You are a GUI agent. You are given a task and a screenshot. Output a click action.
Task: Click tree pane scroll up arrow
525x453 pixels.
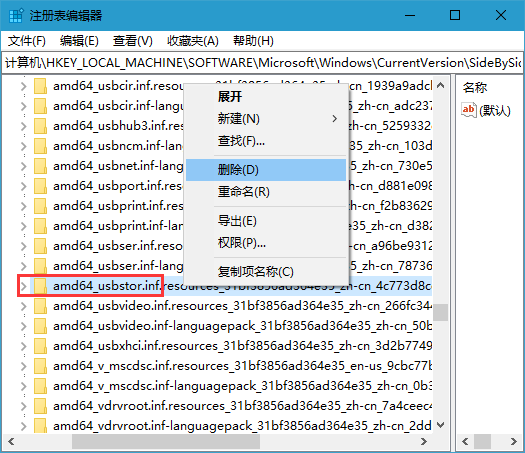441,85
